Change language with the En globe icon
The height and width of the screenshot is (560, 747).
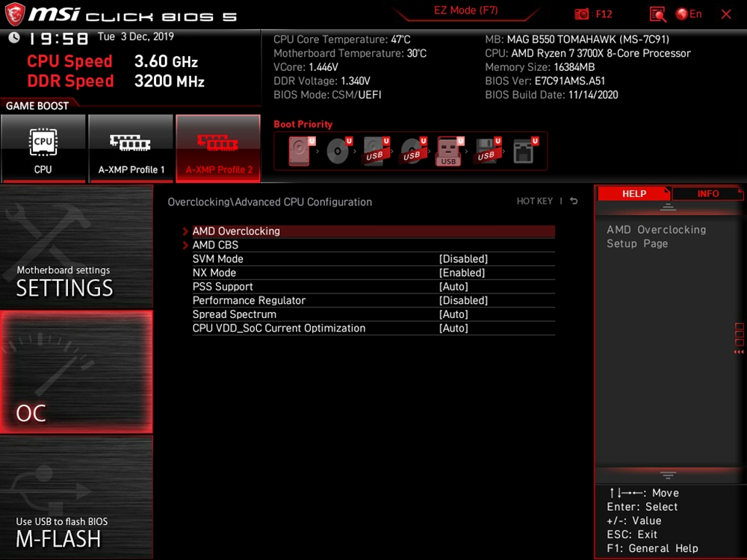[689, 13]
